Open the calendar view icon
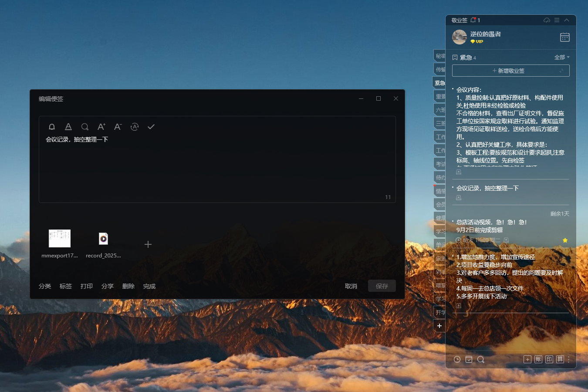 [x=565, y=37]
